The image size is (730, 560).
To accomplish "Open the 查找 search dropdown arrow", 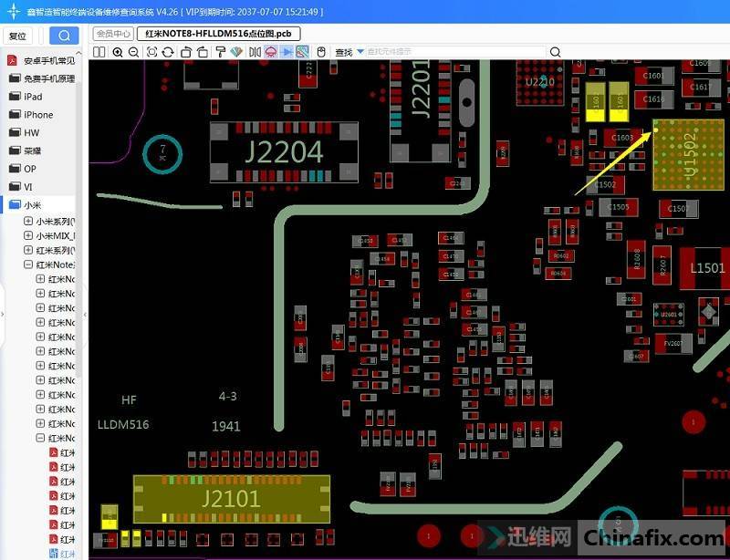I will [x=360, y=52].
